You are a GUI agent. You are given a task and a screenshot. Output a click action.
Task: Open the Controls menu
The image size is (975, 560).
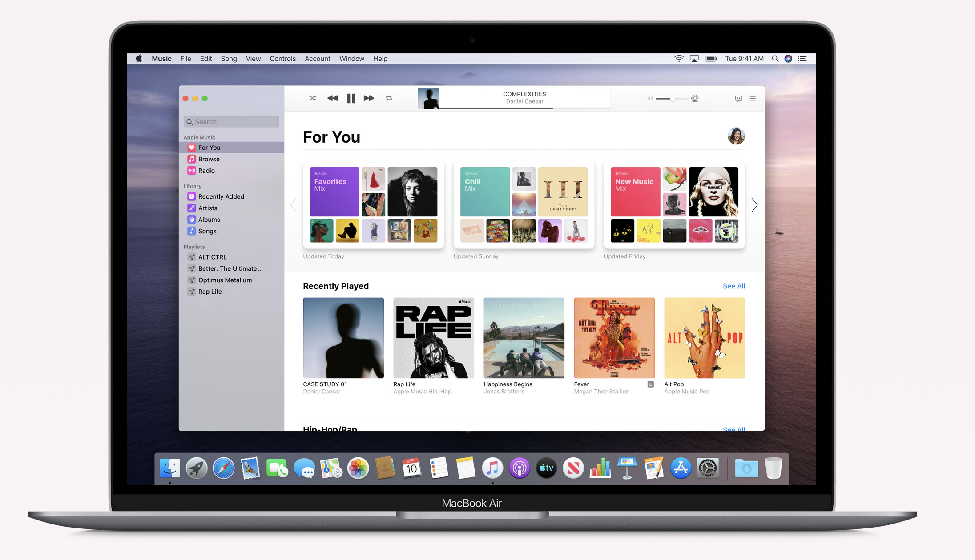coord(282,59)
